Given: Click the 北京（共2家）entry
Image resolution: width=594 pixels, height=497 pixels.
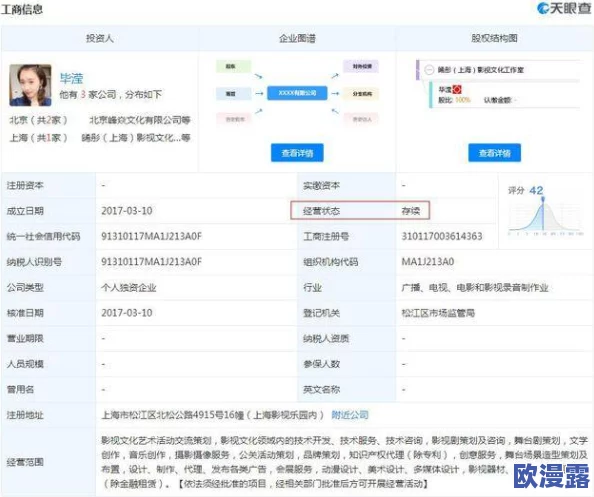Looking at the screenshot, I should click(38, 120).
